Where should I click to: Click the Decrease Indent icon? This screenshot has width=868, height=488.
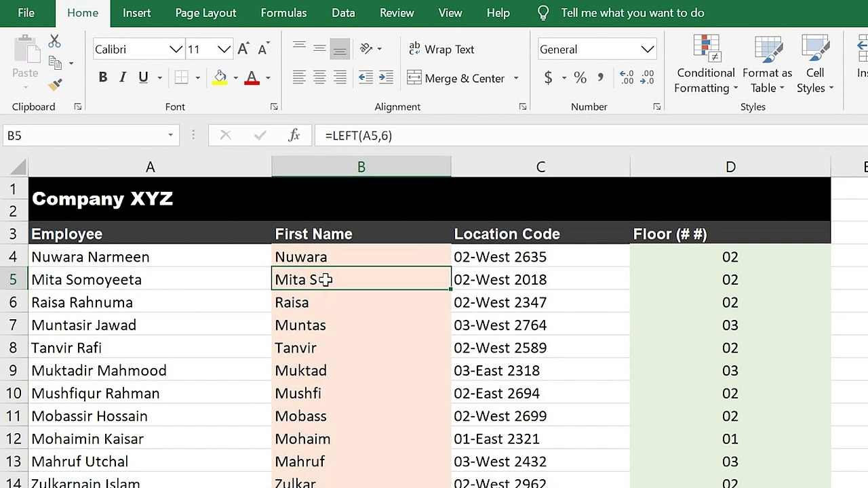click(366, 78)
